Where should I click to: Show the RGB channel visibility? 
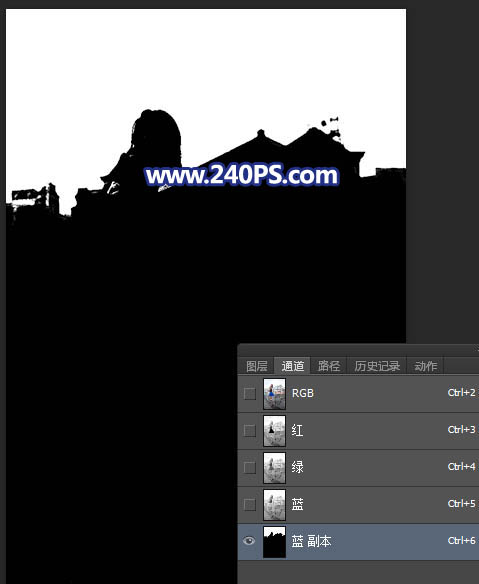[x=250, y=394]
